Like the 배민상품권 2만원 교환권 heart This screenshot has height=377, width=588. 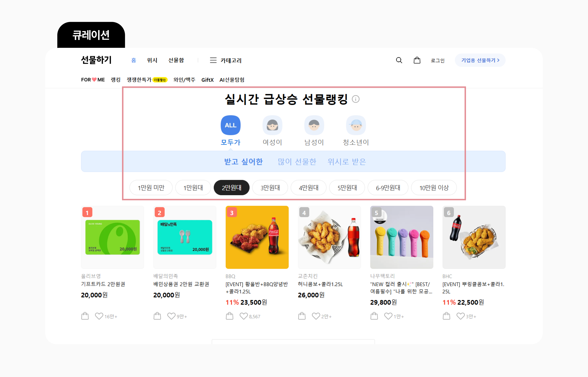point(171,316)
